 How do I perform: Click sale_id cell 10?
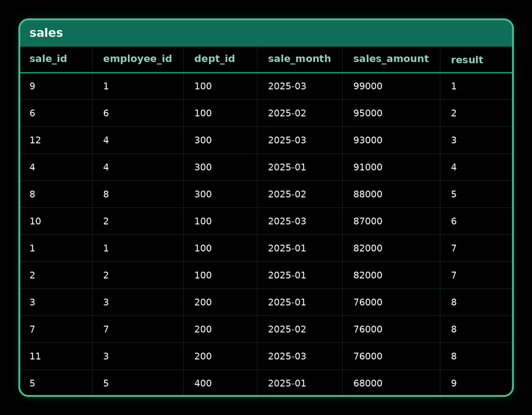[x=35, y=221]
